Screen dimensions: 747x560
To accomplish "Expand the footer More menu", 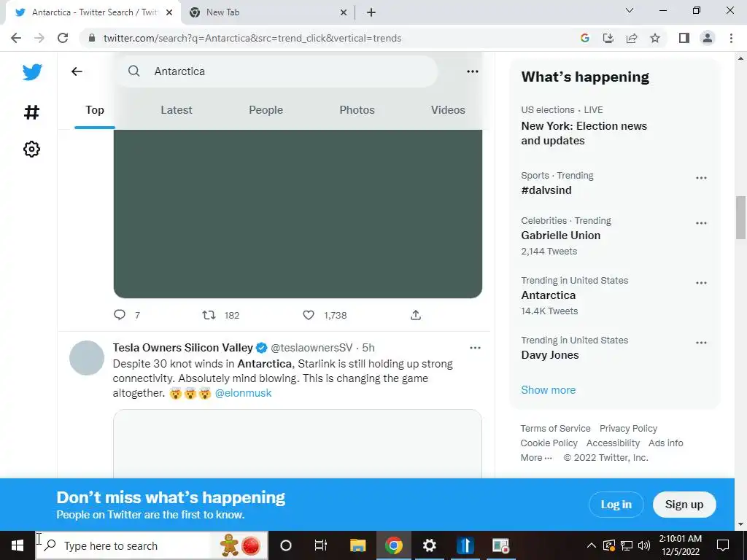I will pyautogui.click(x=536, y=458).
